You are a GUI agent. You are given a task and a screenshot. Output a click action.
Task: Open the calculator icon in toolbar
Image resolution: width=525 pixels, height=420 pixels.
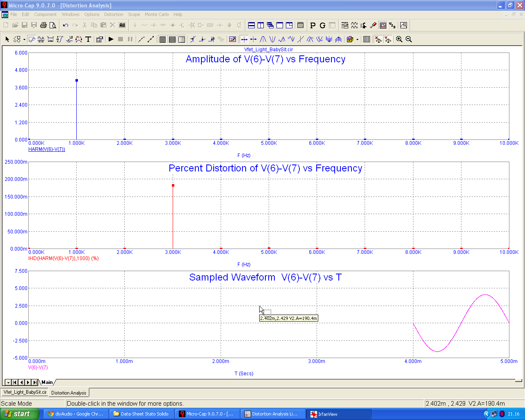pos(300,25)
